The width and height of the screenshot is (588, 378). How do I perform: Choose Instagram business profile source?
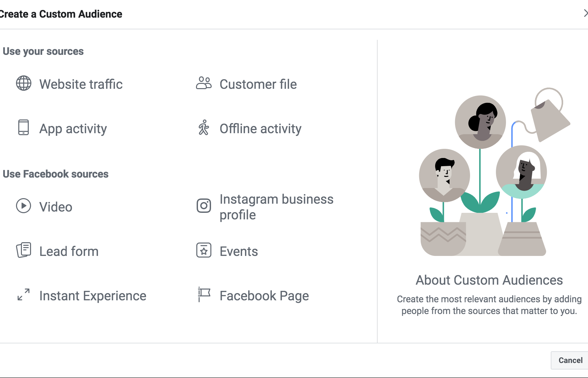[x=276, y=207]
